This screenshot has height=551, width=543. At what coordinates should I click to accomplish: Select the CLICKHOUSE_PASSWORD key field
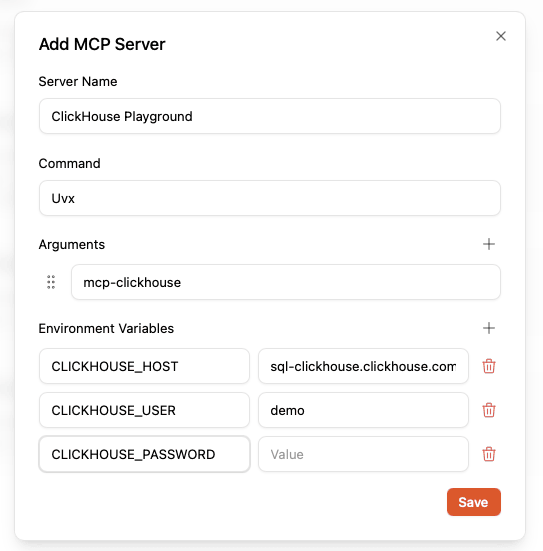[x=144, y=454]
